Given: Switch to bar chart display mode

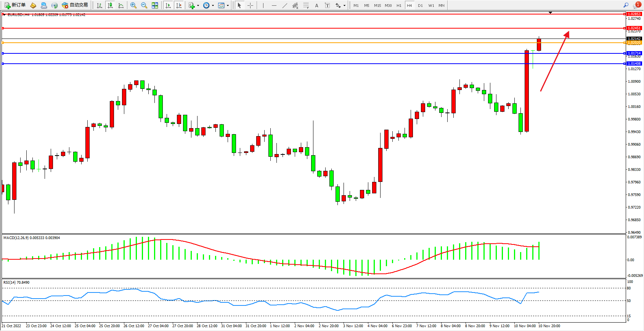Looking at the screenshot, I should coord(99,5).
